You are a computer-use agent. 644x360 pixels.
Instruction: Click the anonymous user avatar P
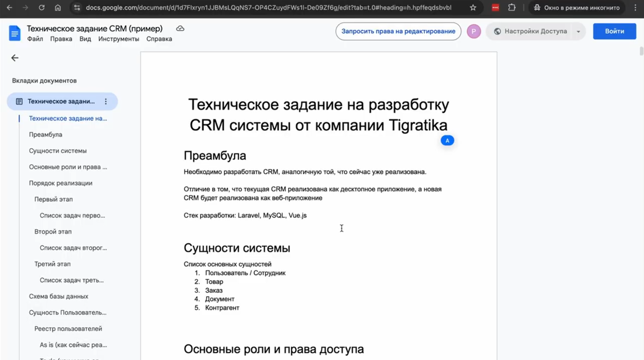pyautogui.click(x=474, y=32)
